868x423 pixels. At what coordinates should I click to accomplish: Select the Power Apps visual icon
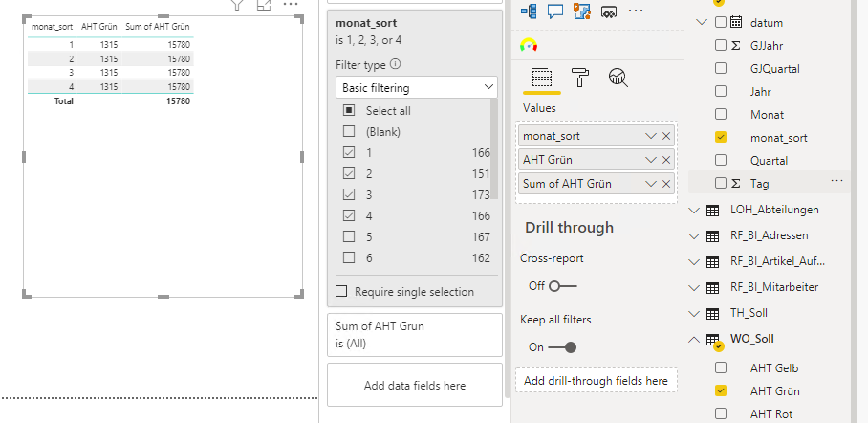tap(608, 11)
